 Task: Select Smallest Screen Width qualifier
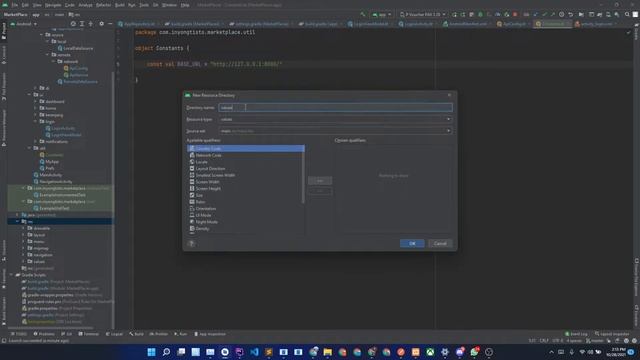click(x=245, y=175)
